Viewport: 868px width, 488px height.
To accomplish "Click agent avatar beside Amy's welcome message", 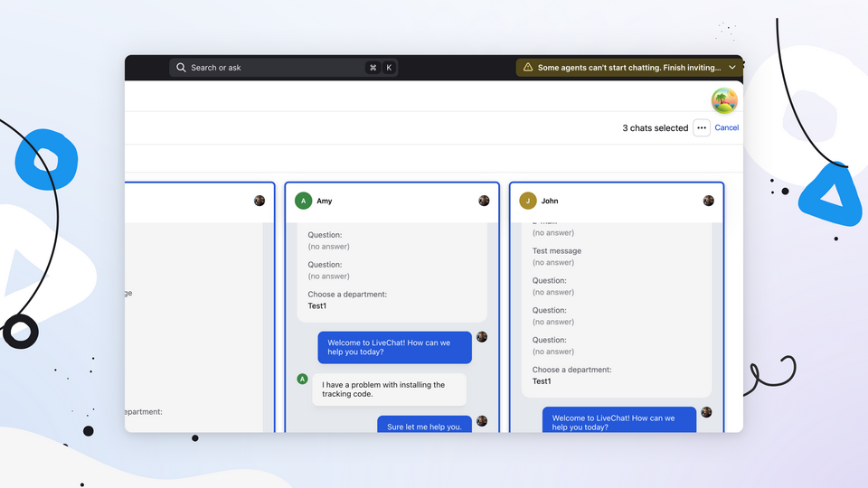I will point(482,337).
